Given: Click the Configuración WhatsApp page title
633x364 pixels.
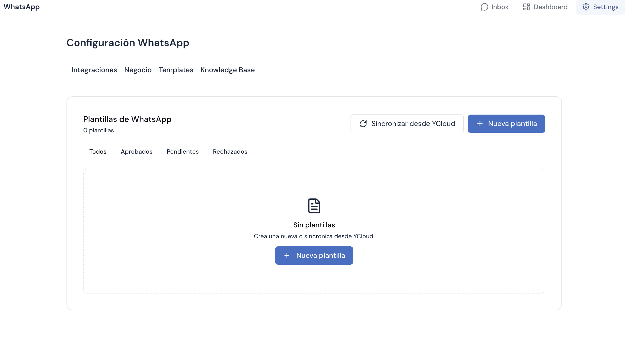Looking at the screenshot, I should coord(128,43).
